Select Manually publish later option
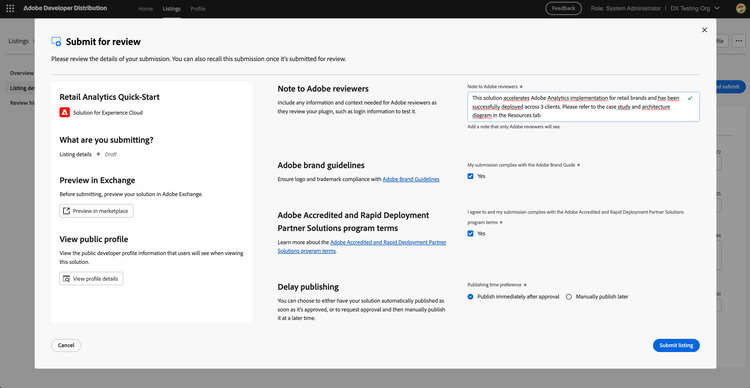The height and width of the screenshot is (388, 750). click(x=569, y=297)
